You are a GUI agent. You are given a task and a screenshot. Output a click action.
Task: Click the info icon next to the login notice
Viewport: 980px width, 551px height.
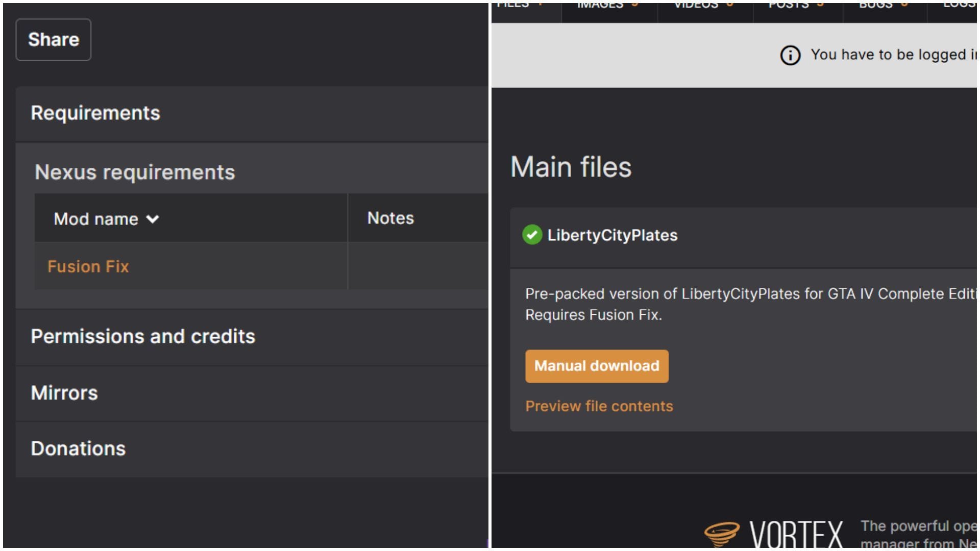tap(789, 55)
